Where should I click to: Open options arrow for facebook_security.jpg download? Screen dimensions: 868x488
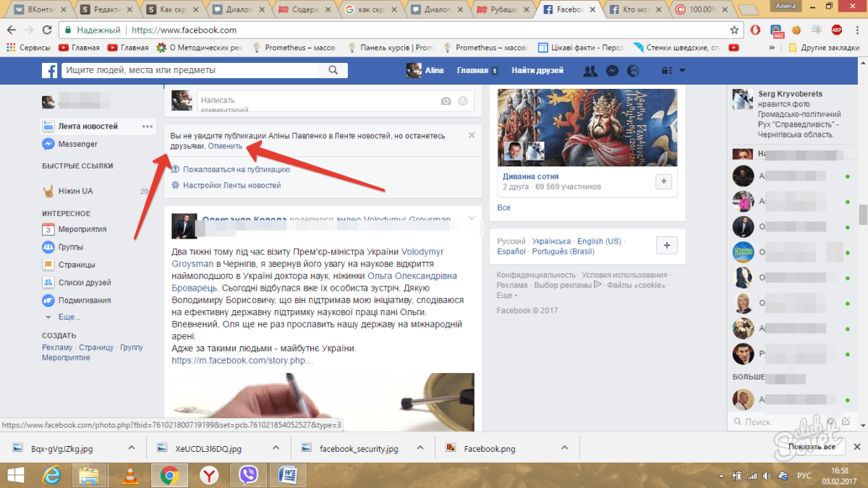[x=419, y=448]
